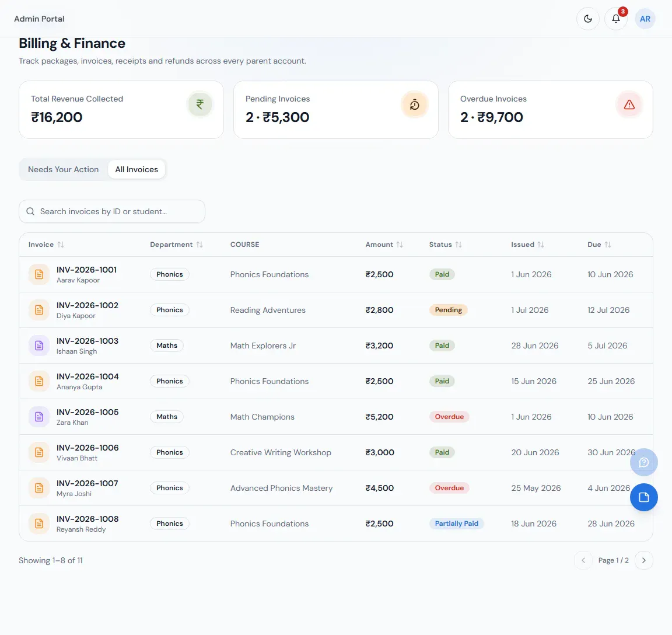Open notifications bell with 3 badge
The image size is (672, 635).
pyautogui.click(x=616, y=19)
